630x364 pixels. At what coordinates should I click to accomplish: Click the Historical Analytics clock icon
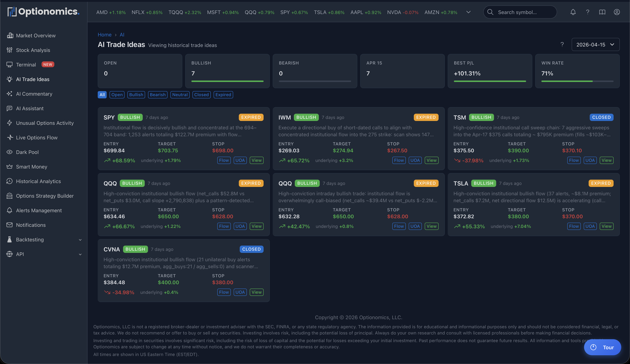(9, 181)
